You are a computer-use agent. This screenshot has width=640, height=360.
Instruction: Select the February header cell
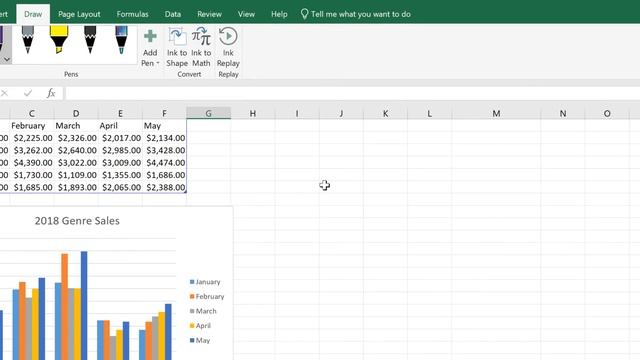click(31, 126)
